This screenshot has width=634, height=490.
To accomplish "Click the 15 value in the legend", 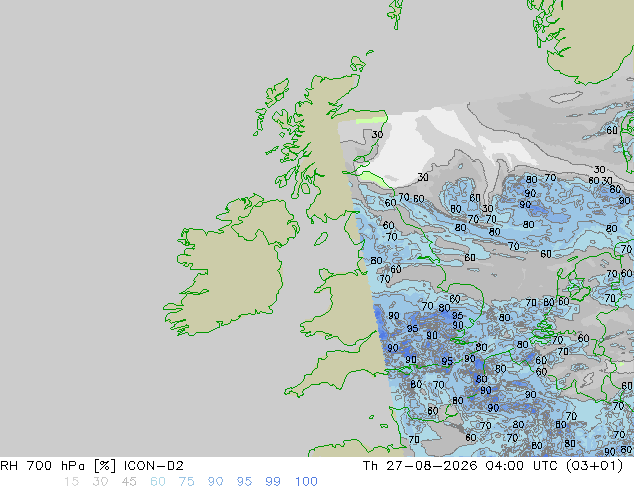I will tap(71, 482).
